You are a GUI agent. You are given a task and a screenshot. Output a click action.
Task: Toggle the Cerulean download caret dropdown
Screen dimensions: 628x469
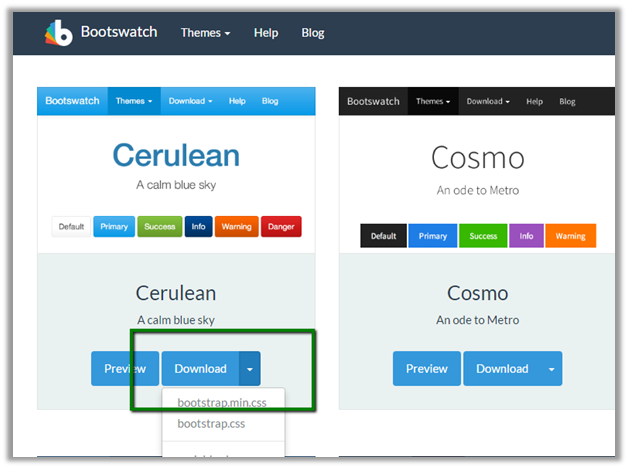pyautogui.click(x=250, y=368)
